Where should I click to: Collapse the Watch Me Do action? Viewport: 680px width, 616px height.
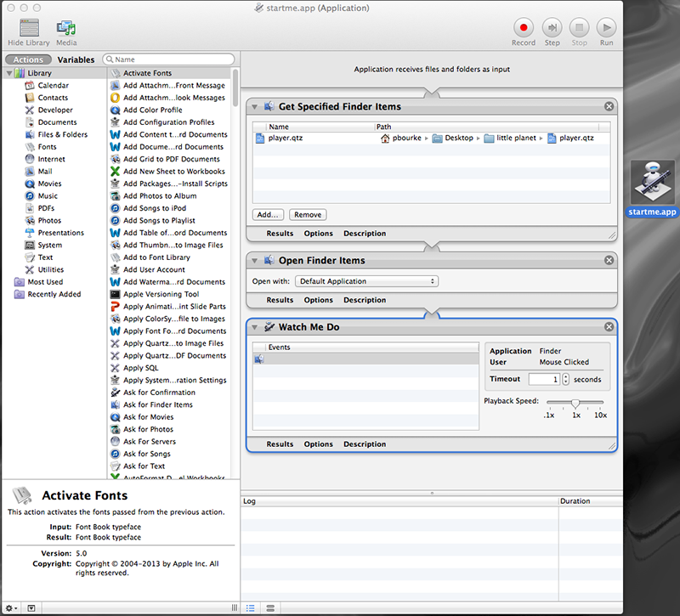[x=255, y=327]
